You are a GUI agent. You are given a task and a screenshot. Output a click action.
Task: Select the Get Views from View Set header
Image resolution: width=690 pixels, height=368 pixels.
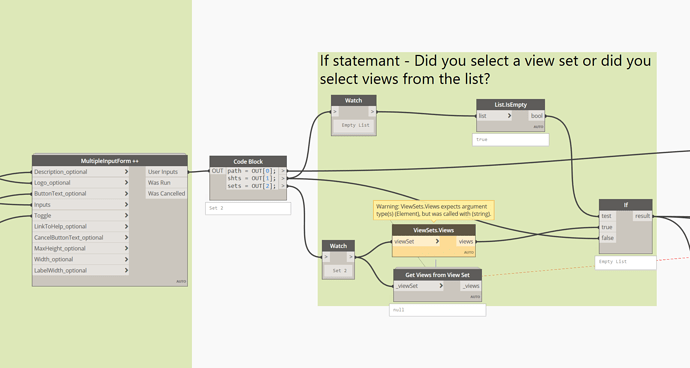437,275
